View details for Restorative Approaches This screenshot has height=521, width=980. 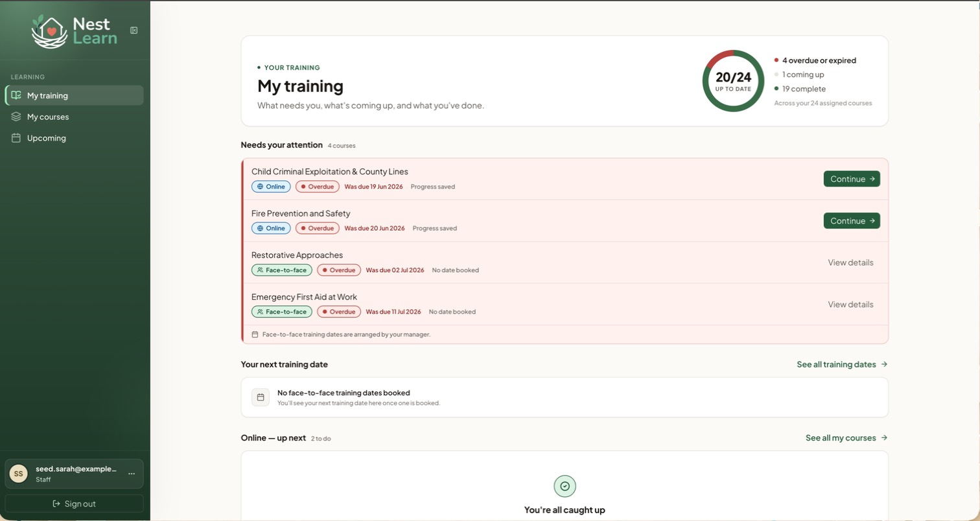pos(850,262)
